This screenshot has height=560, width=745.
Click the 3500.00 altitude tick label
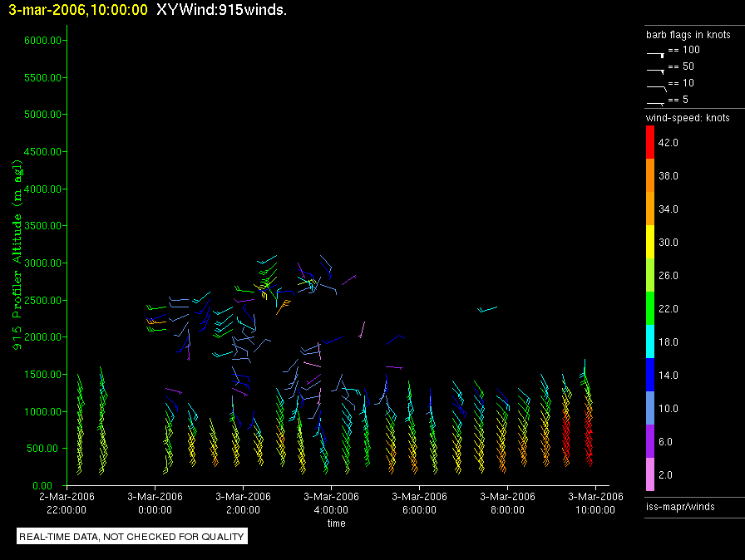(42, 225)
